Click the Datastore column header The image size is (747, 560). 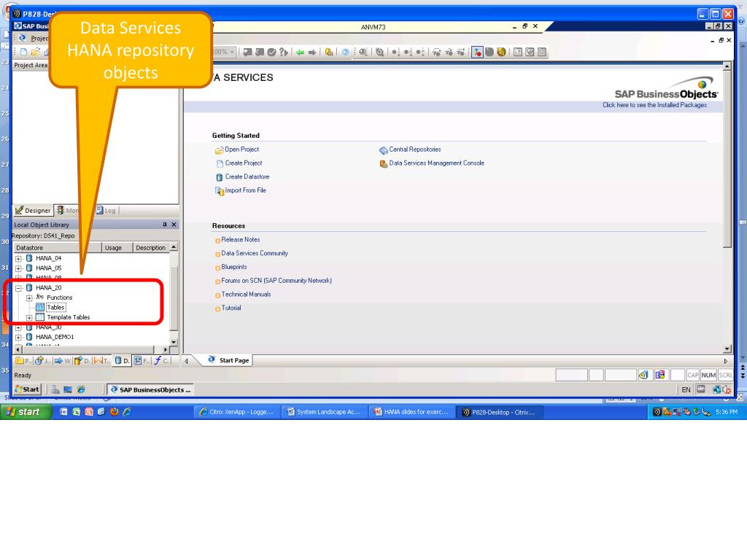click(x=57, y=248)
